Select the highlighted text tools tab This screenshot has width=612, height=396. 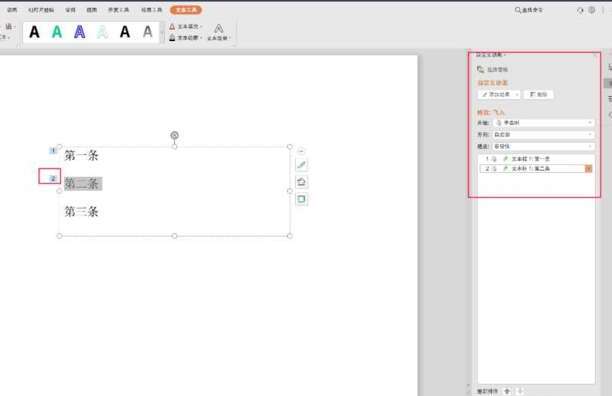(186, 10)
